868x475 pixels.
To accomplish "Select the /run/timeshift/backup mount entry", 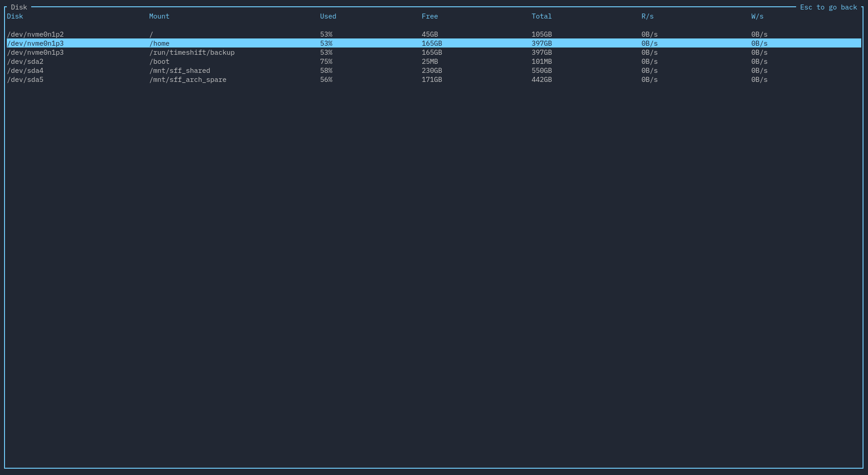I will [x=192, y=52].
